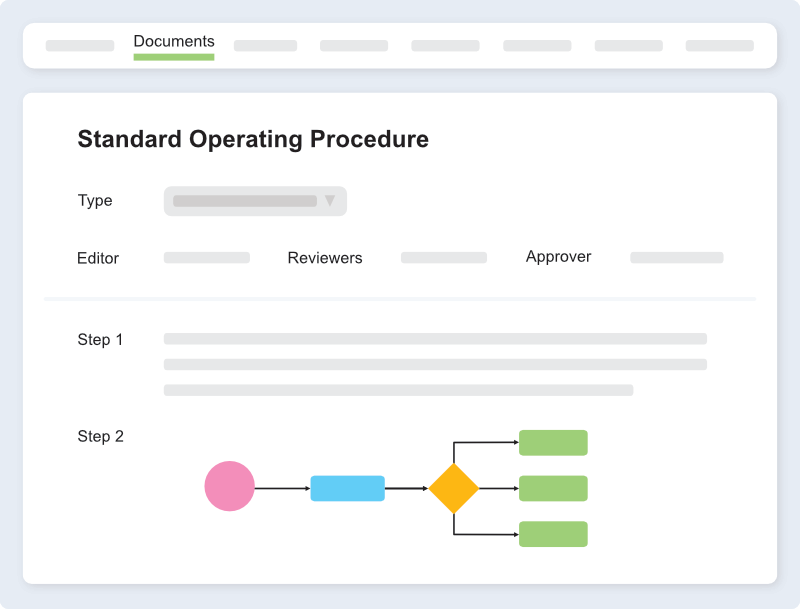Click the Standard Operating Procedure title

pos(252,139)
